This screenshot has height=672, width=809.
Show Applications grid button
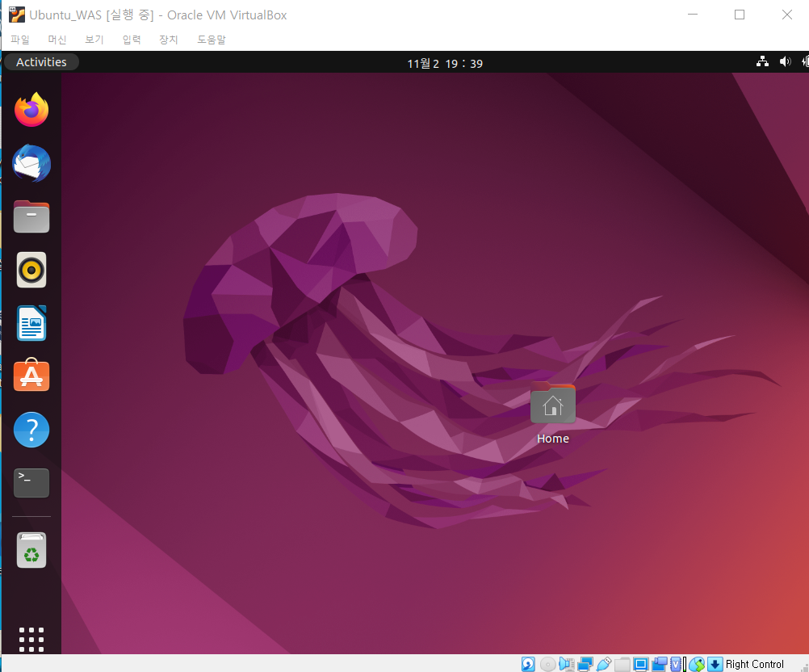pyautogui.click(x=31, y=640)
